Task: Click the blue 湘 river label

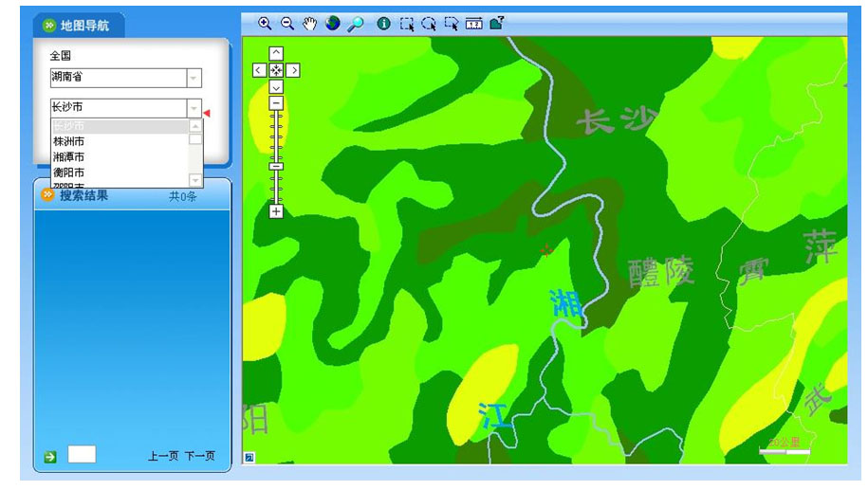Action: [565, 303]
